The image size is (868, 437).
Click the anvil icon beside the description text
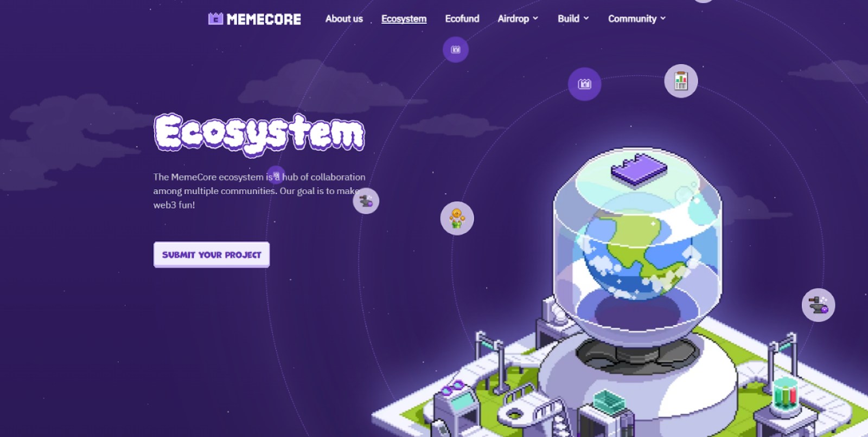point(366,201)
